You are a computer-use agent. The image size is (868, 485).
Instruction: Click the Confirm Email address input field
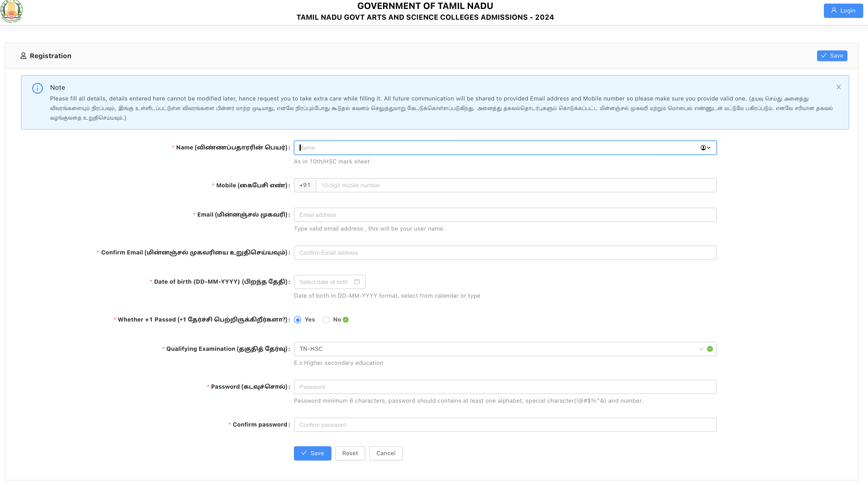[x=505, y=252]
